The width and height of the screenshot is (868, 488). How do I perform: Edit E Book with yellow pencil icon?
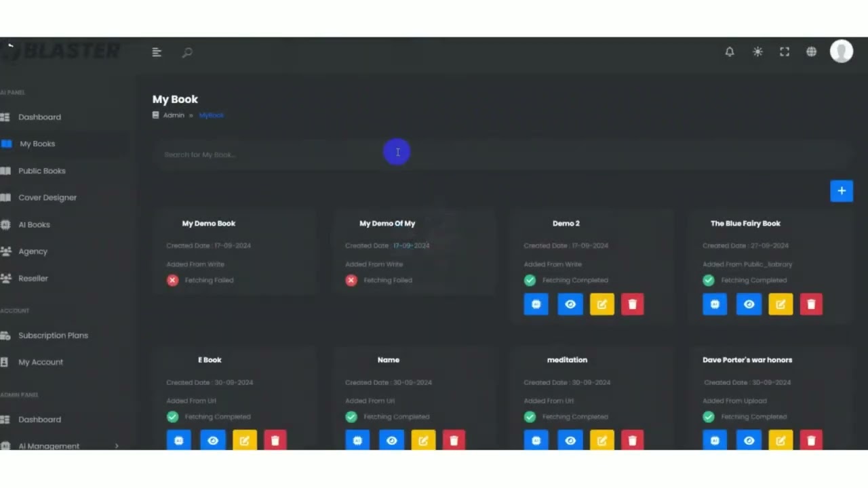(x=245, y=440)
